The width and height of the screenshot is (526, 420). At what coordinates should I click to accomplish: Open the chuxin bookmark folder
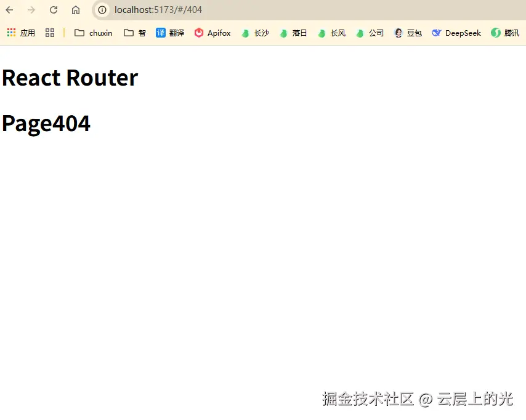[x=93, y=33]
